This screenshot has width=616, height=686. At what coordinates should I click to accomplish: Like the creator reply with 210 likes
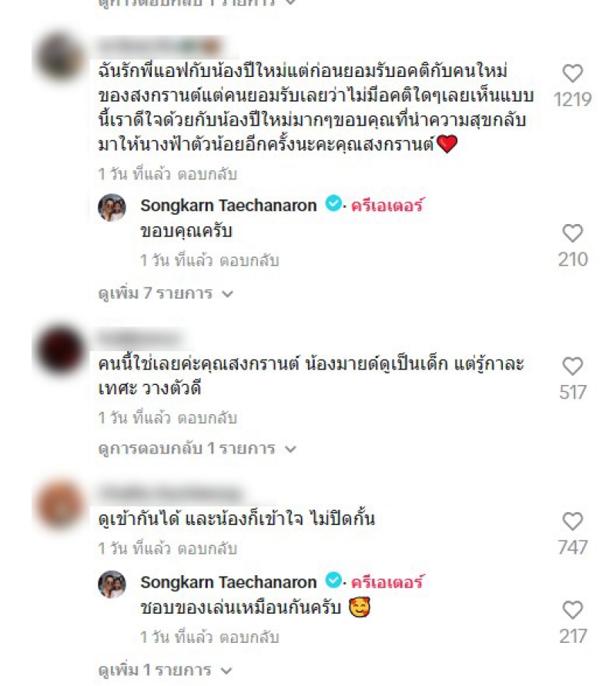coord(572,233)
